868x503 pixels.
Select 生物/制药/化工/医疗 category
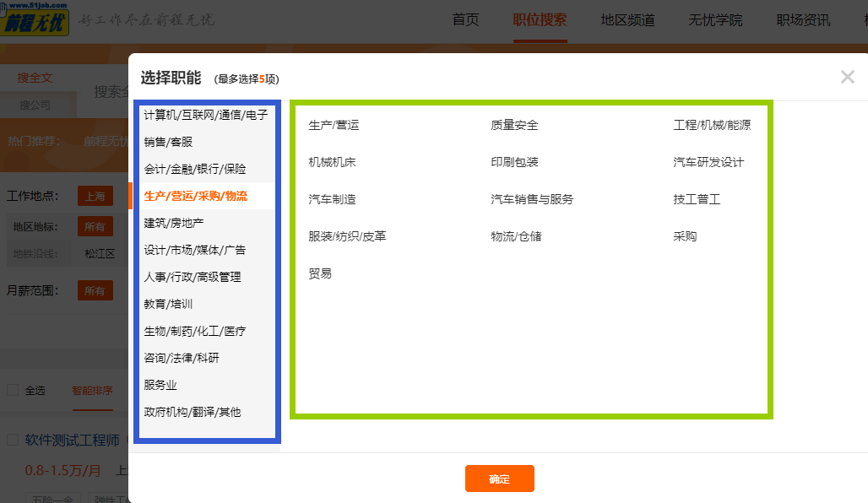(195, 332)
